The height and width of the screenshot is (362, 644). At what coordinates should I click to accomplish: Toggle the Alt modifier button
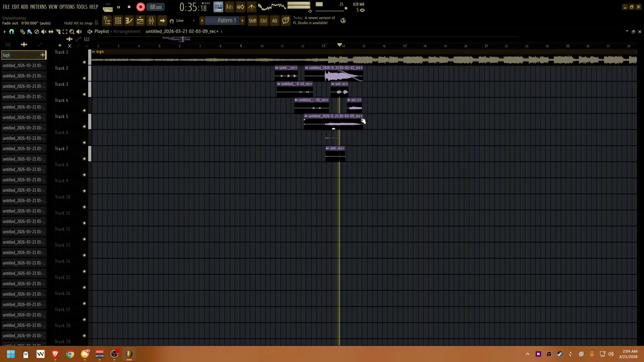[275, 21]
